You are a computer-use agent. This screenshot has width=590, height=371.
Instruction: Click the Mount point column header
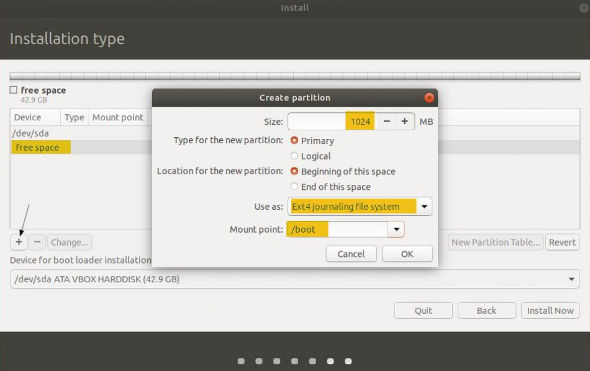pyautogui.click(x=118, y=117)
